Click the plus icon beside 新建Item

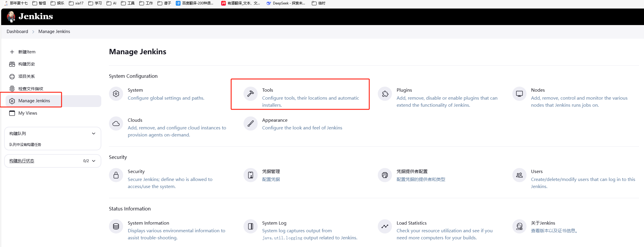coord(12,52)
